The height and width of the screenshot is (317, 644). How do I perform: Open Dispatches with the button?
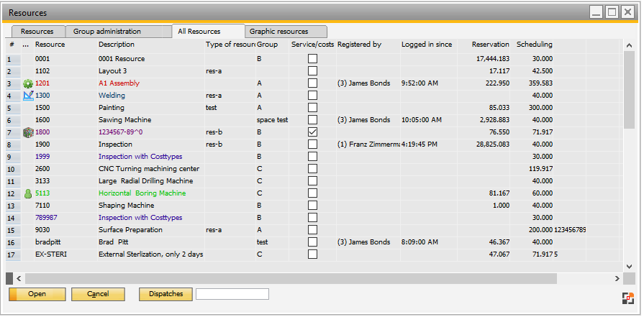coord(165,294)
